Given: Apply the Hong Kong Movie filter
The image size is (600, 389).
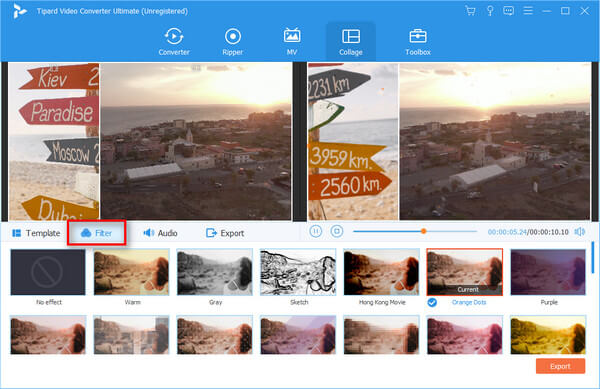Looking at the screenshot, I should tap(382, 272).
